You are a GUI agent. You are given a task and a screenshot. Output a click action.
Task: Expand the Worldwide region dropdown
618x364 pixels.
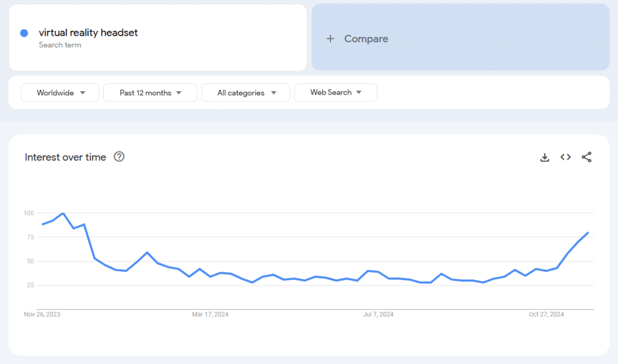pyautogui.click(x=60, y=93)
